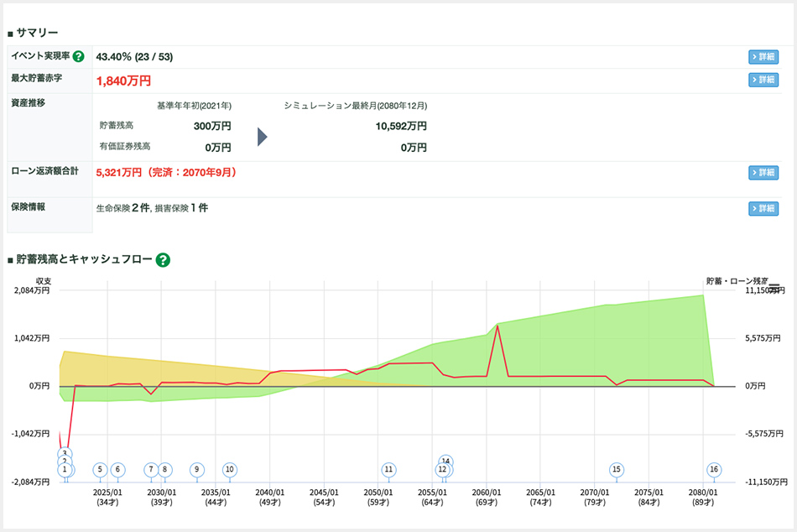Screen dimensions: 797x532
Task: Select event marker 15 on timeline
Action: (617, 470)
